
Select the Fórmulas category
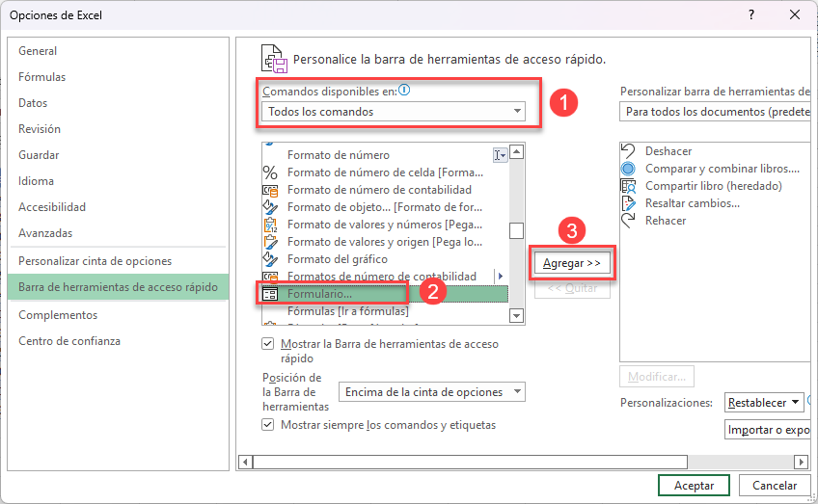point(118,77)
